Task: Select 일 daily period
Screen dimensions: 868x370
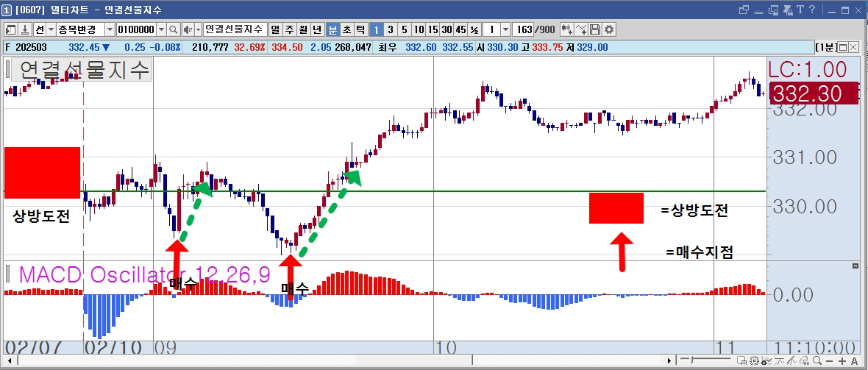Action: [x=275, y=29]
